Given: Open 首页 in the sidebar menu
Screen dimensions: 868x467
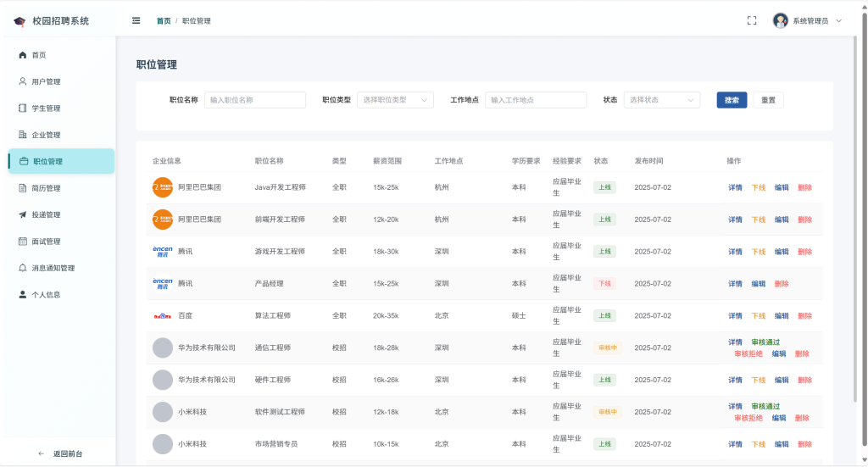Looking at the screenshot, I should coord(61,55).
